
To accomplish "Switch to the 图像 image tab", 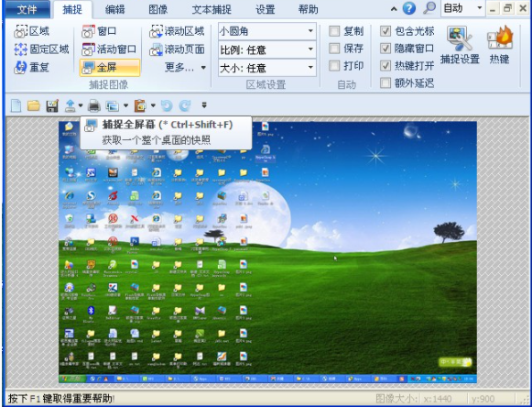I will coord(158,9).
